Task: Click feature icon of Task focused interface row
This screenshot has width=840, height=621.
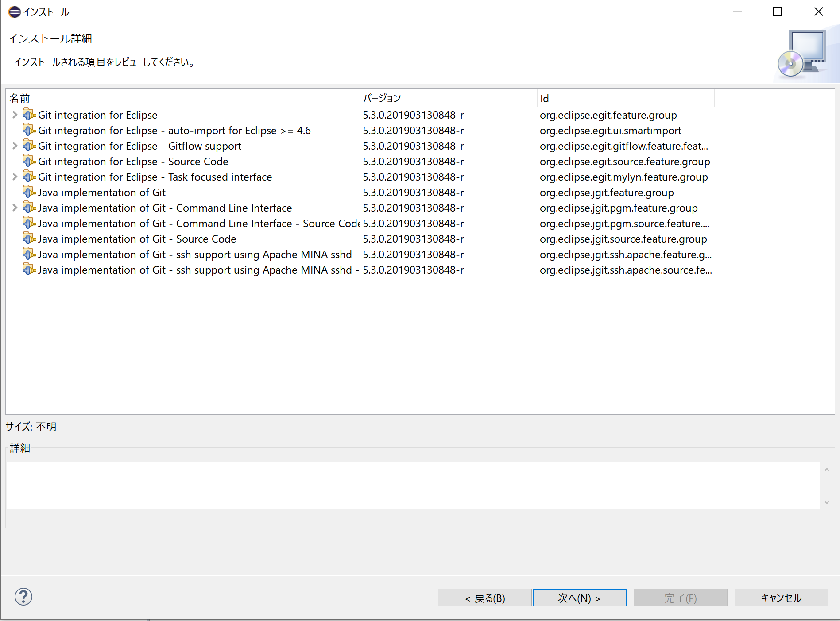Action: click(29, 177)
